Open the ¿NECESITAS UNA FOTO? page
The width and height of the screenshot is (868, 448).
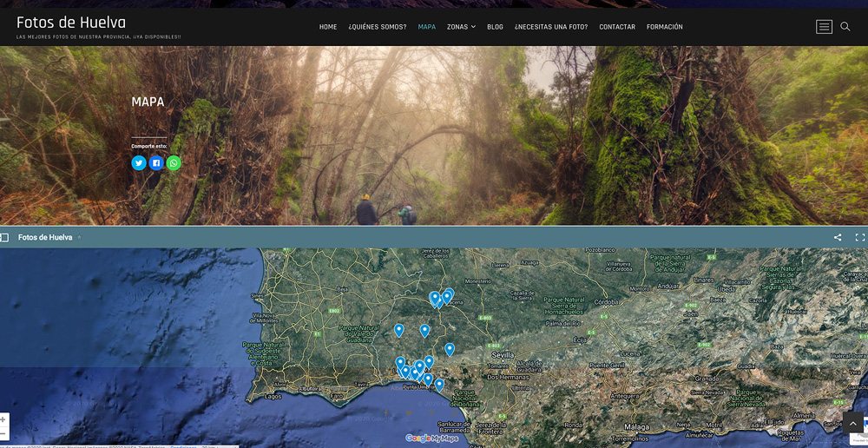(551, 27)
